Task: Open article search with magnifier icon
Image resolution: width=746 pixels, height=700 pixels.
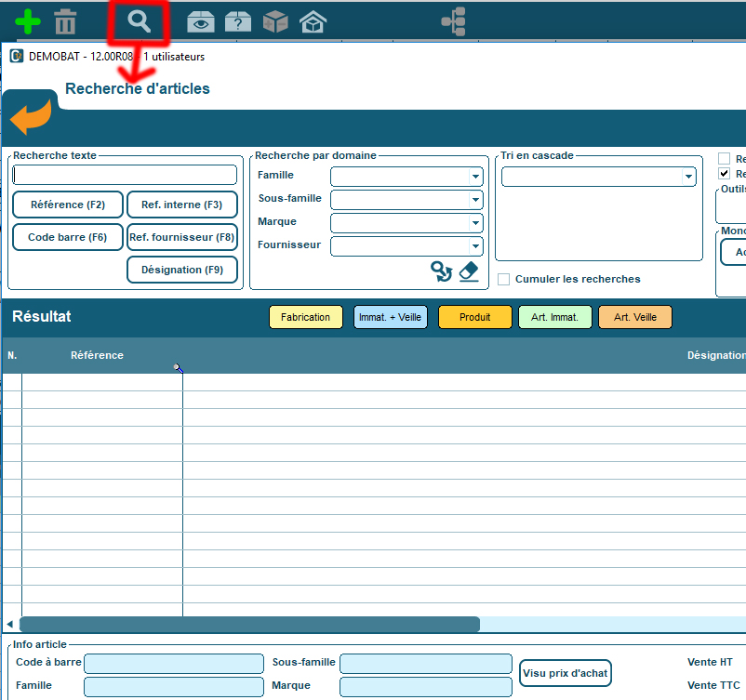Action: pos(139,21)
